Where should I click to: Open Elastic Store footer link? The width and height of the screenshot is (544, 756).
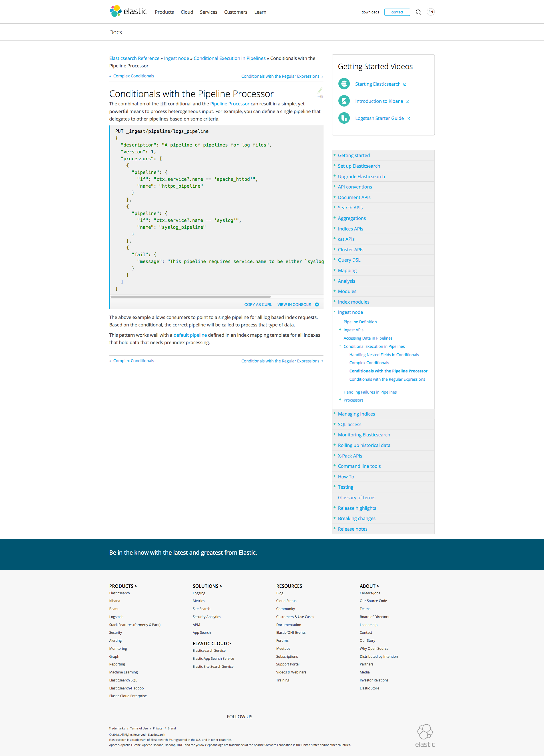(x=369, y=688)
